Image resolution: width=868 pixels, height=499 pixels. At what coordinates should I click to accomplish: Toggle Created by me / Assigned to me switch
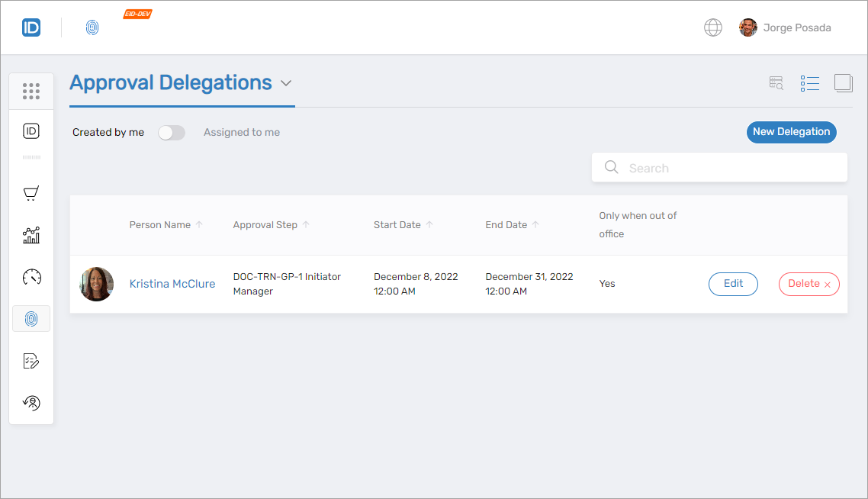[x=172, y=133]
